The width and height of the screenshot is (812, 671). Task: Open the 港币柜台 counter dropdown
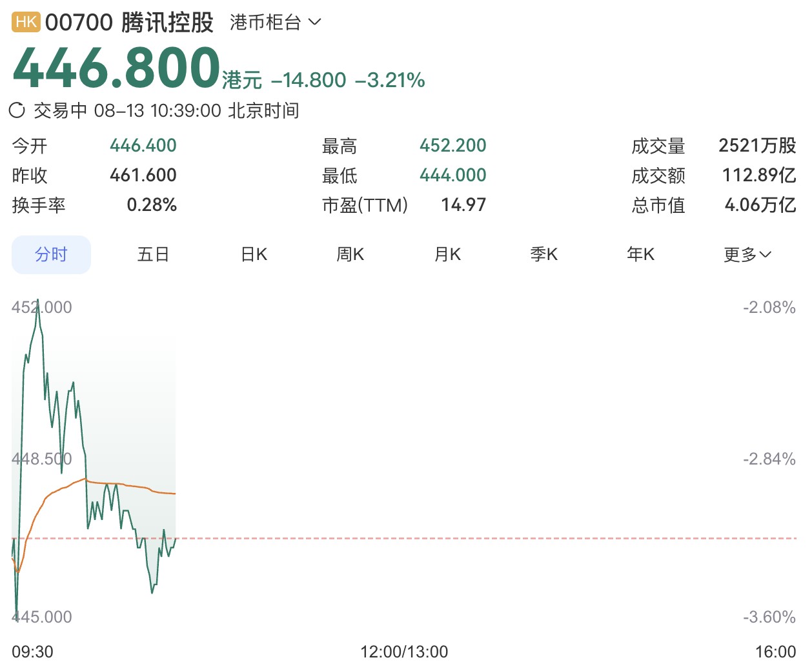click(275, 23)
